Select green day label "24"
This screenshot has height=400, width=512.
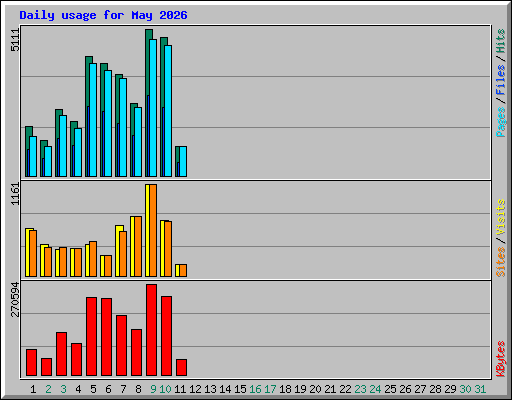375,389
